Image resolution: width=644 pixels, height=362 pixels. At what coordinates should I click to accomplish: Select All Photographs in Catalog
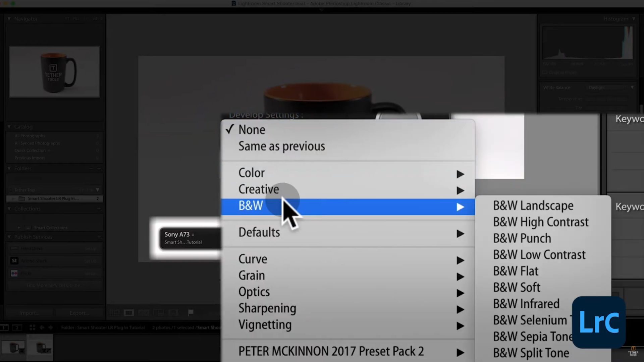pos(55,136)
